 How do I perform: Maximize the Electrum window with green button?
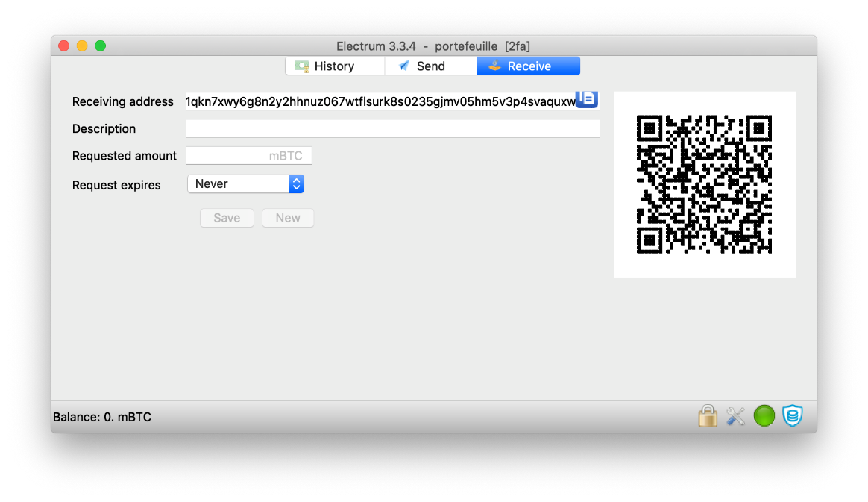pos(100,46)
